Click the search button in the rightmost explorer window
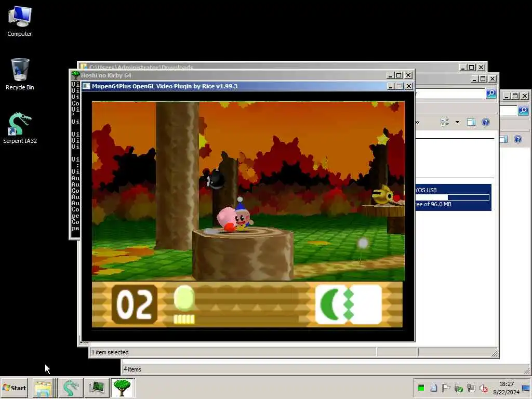Image resolution: width=532 pixels, height=399 pixels. click(524, 111)
